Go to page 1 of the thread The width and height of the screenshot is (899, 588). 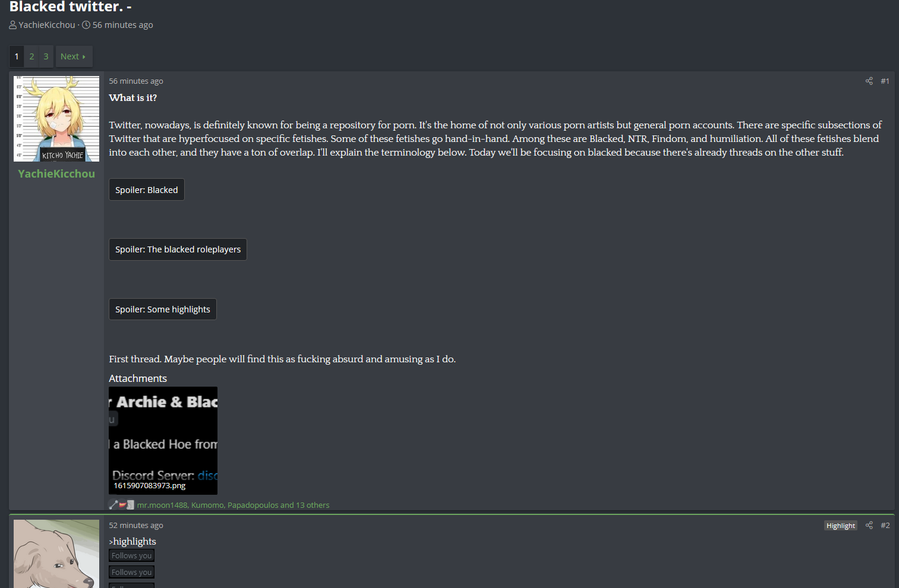click(x=17, y=56)
